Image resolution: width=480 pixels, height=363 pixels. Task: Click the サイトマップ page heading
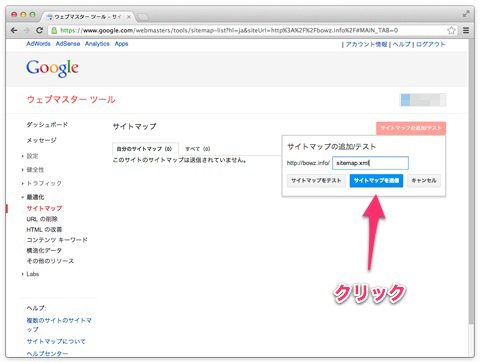point(134,126)
